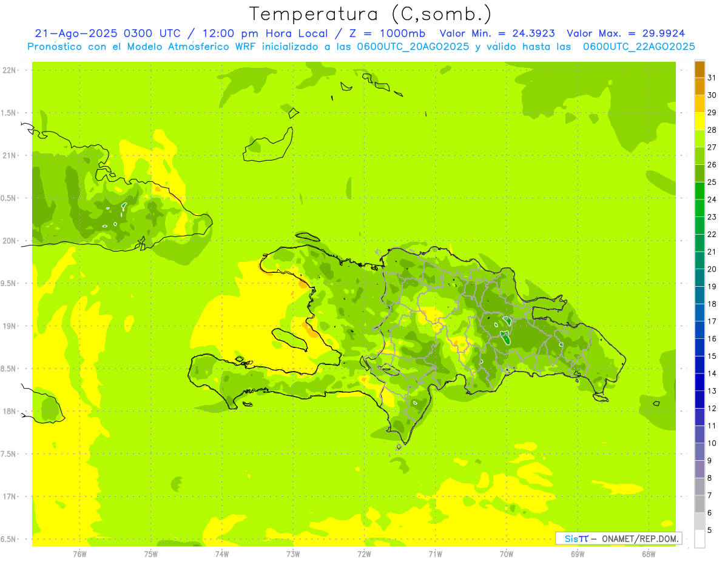
Task: Click the "69W" longitude label
Action: coord(578,554)
